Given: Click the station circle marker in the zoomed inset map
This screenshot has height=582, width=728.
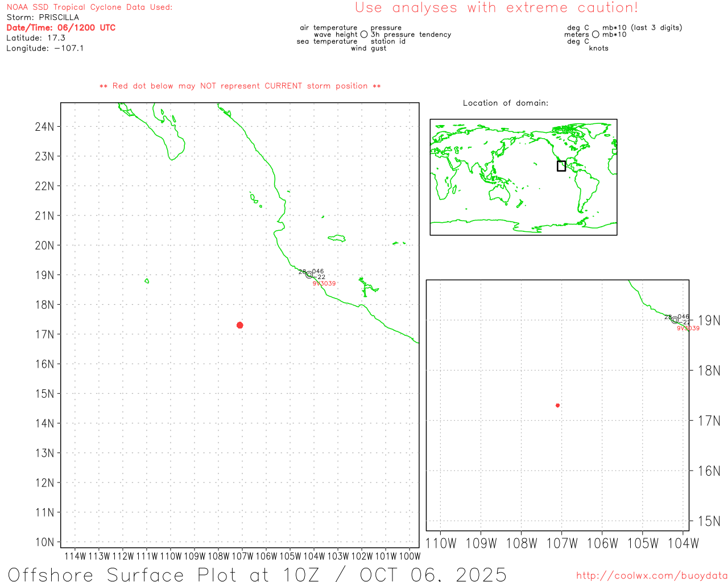Looking at the screenshot, I should click(675, 320).
